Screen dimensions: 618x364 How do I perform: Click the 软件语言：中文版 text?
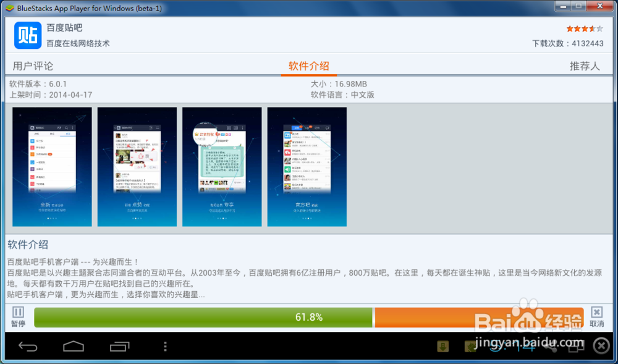342,95
